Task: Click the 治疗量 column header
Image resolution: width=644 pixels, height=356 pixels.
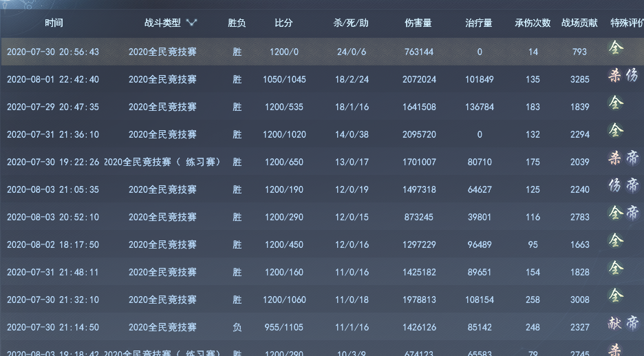Action: point(479,23)
